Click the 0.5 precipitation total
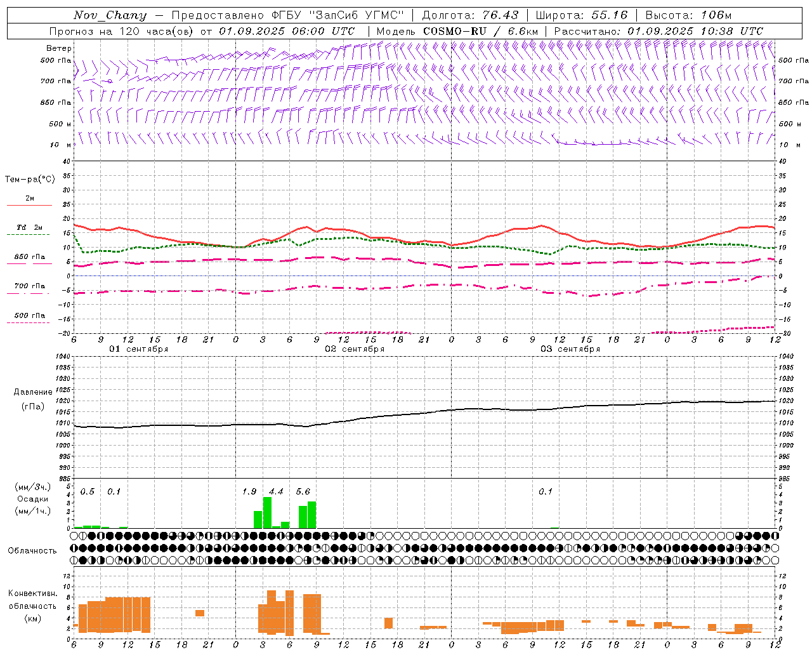Image resolution: width=812 pixels, height=650 pixels. tap(87, 492)
